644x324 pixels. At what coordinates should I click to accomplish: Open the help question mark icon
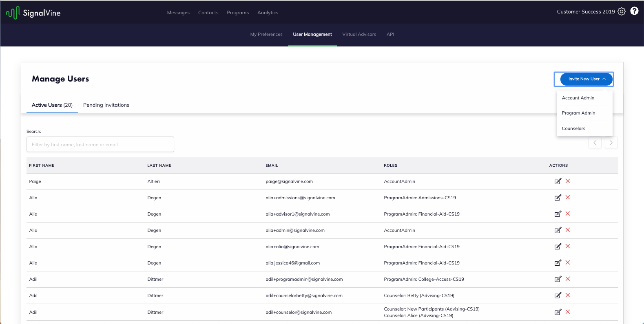(x=634, y=11)
